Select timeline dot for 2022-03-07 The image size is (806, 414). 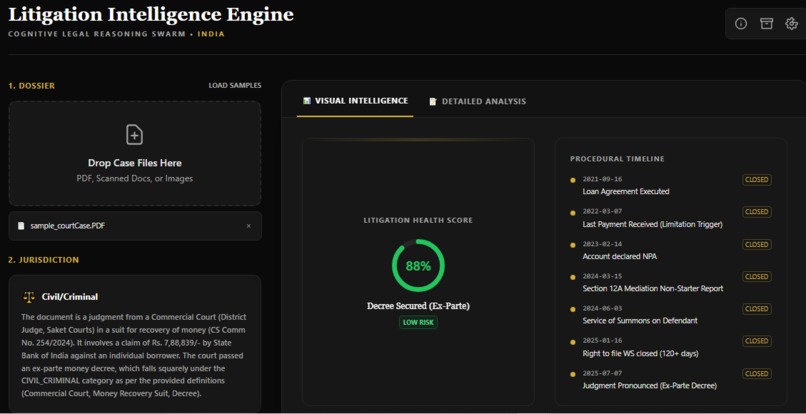[573, 212]
